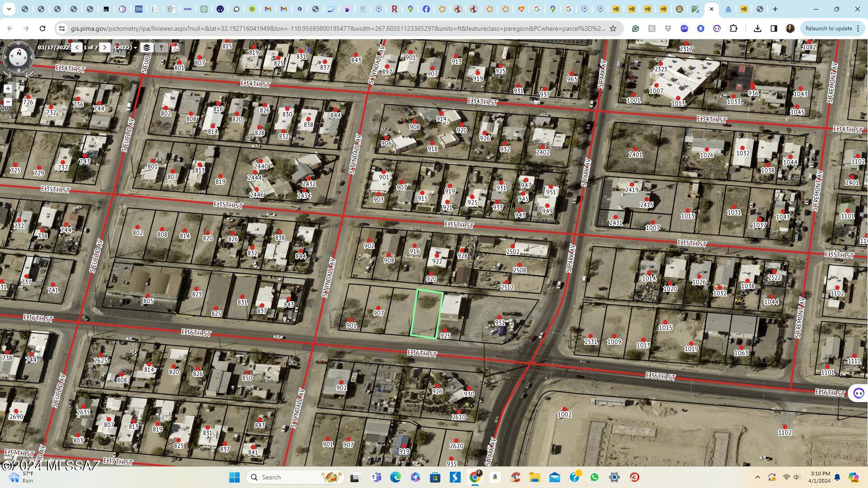Export the map view to PDF
Screen dimensions: 868x488
[175, 47]
